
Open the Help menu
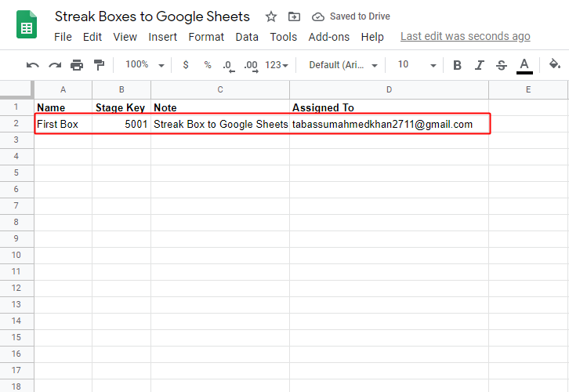(x=372, y=37)
